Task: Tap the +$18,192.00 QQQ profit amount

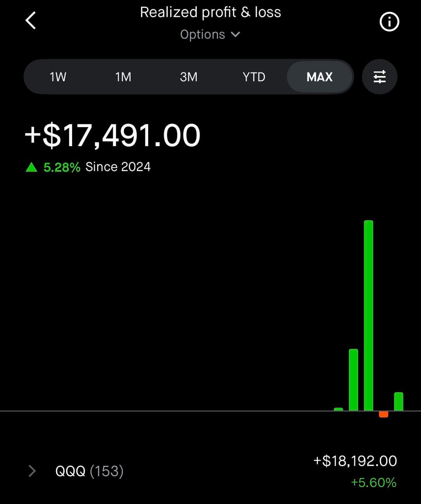Action: click(355, 461)
